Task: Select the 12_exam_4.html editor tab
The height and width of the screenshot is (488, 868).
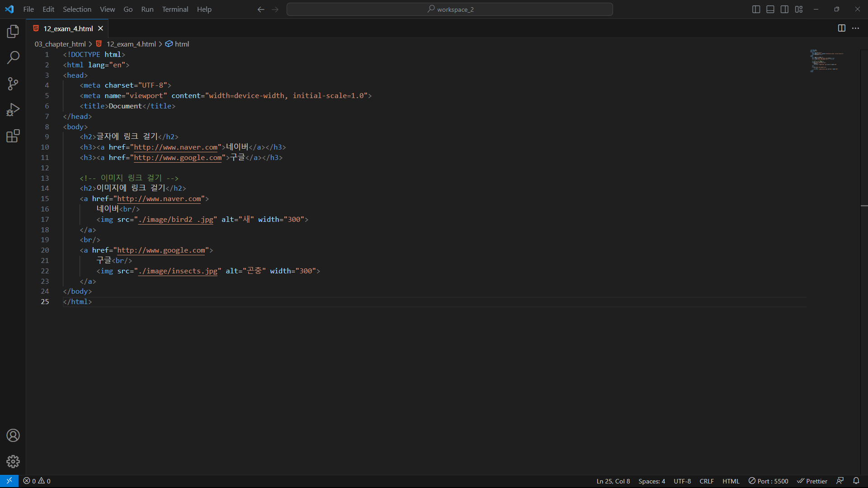Action: (x=68, y=28)
